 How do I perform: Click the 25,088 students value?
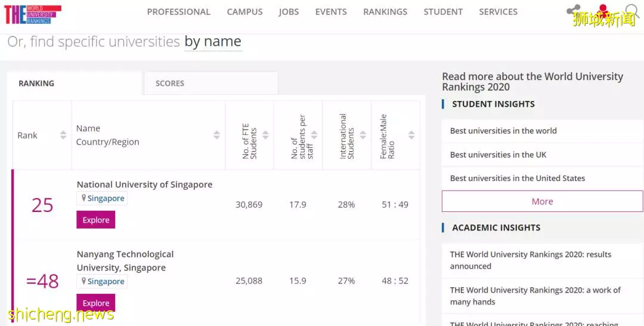[x=249, y=281]
